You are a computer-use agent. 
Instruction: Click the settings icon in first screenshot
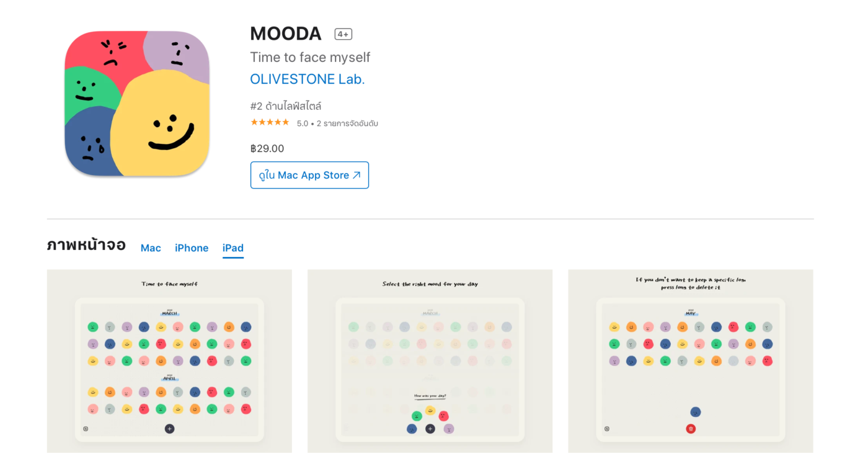[86, 429]
